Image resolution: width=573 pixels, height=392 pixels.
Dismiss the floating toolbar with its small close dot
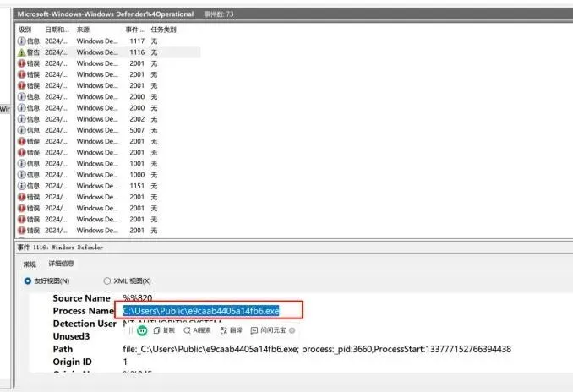pos(292,330)
